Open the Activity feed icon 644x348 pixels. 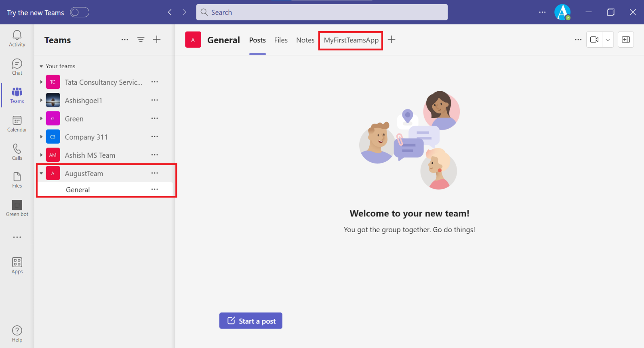click(17, 39)
